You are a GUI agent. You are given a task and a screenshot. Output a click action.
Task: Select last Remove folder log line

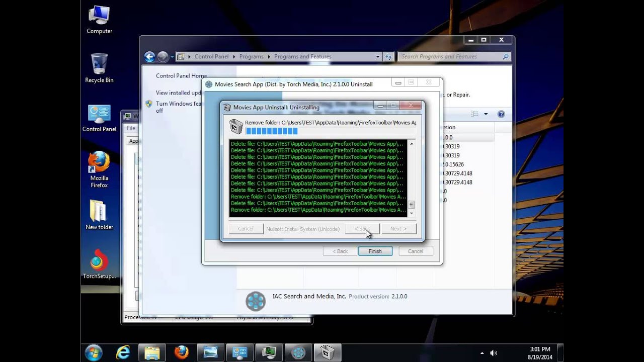coord(318,210)
